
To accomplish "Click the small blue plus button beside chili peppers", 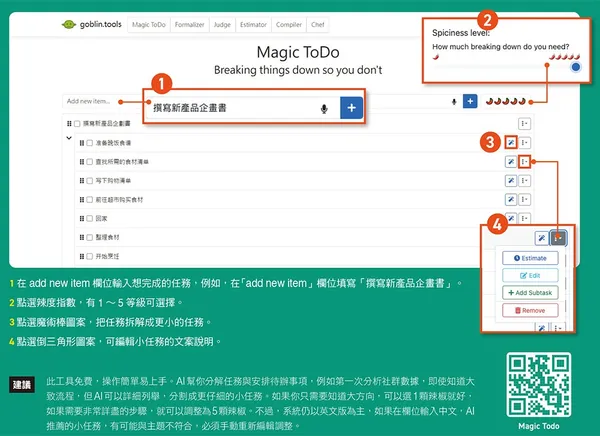I will coord(470,101).
